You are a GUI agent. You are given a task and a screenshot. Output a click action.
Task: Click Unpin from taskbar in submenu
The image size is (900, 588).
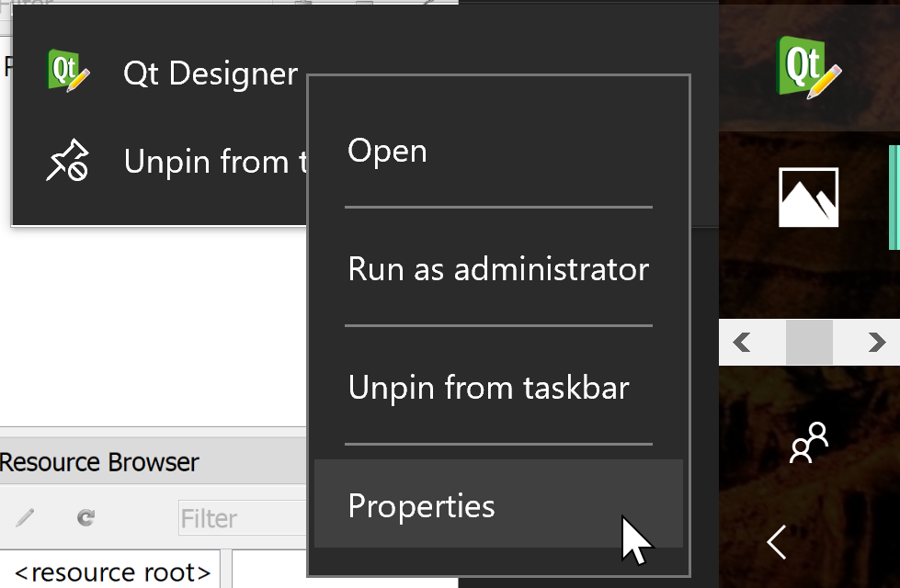coord(498,387)
